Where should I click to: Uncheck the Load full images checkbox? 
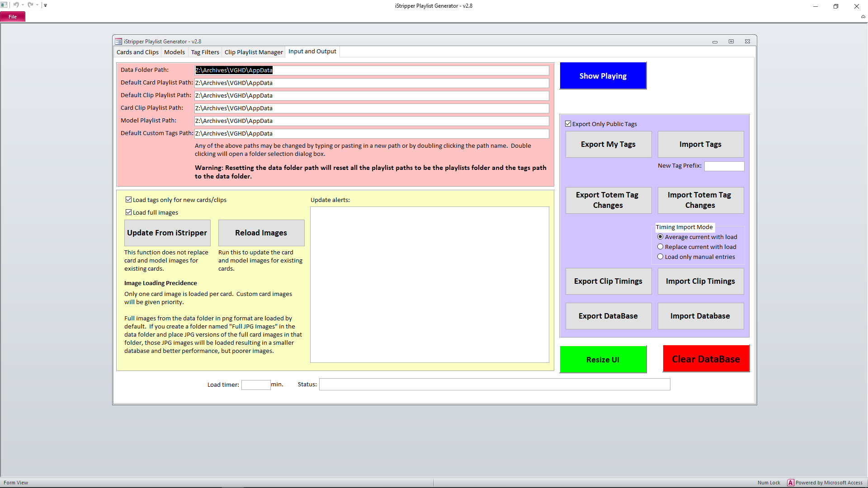point(128,212)
